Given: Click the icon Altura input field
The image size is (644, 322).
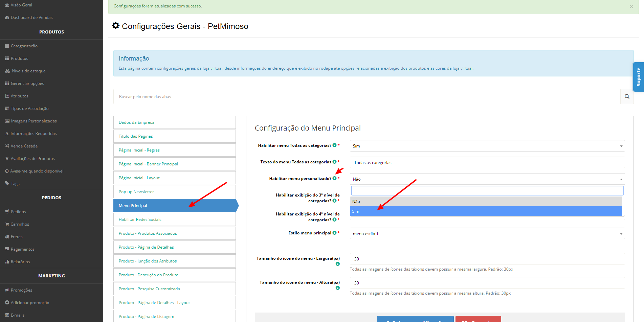Looking at the screenshot, I should coord(487,283).
